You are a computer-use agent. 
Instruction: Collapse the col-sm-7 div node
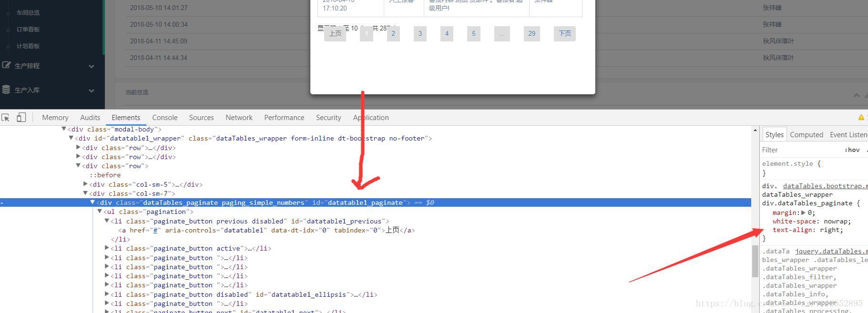pos(85,193)
